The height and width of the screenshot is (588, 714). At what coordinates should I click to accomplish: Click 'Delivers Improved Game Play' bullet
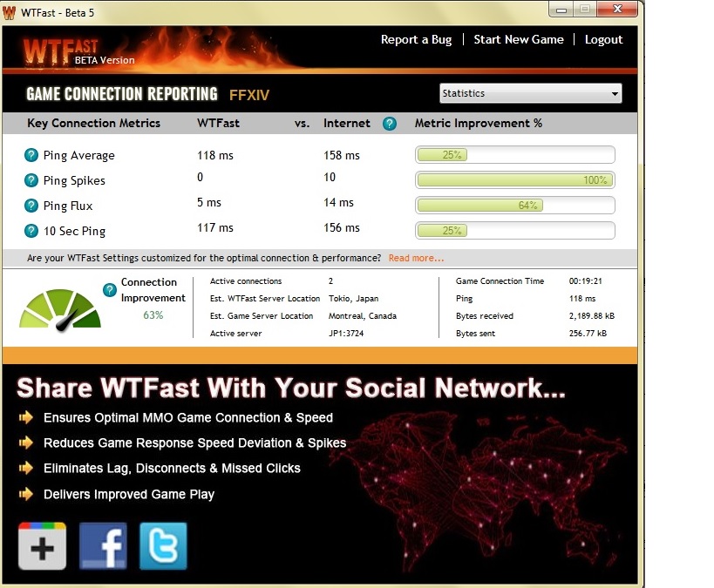pyautogui.click(x=129, y=494)
